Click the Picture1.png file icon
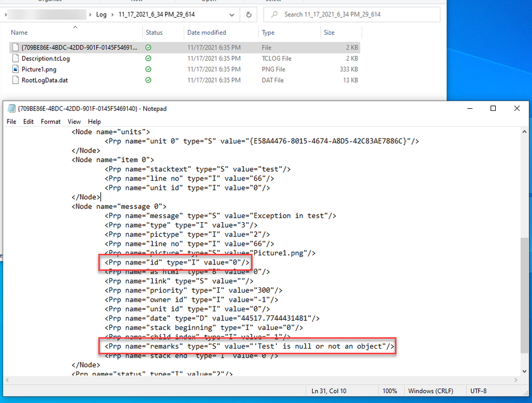532x403 pixels. (16, 69)
